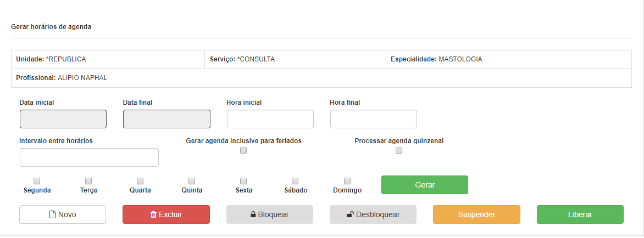Enable the Domingo checkbox

(347, 181)
